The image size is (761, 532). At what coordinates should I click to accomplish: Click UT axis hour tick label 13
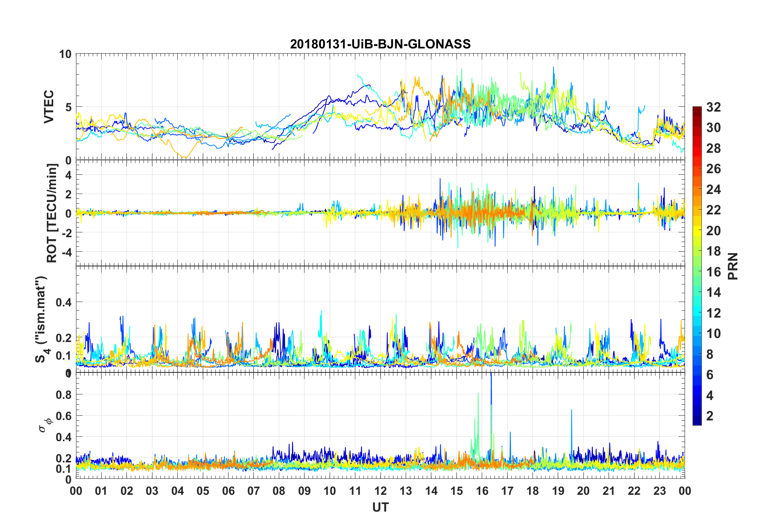click(406, 491)
